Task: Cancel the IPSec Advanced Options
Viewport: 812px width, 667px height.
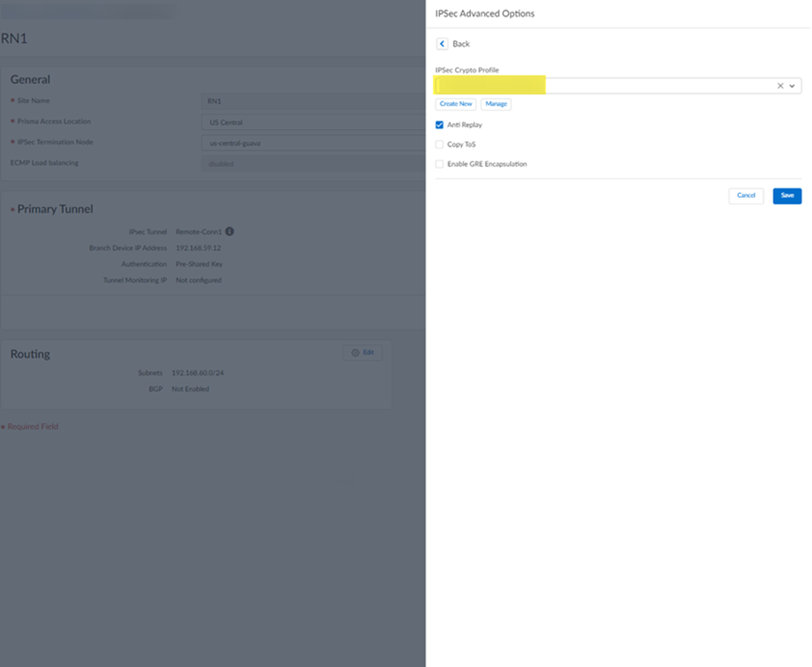Action: (745, 196)
